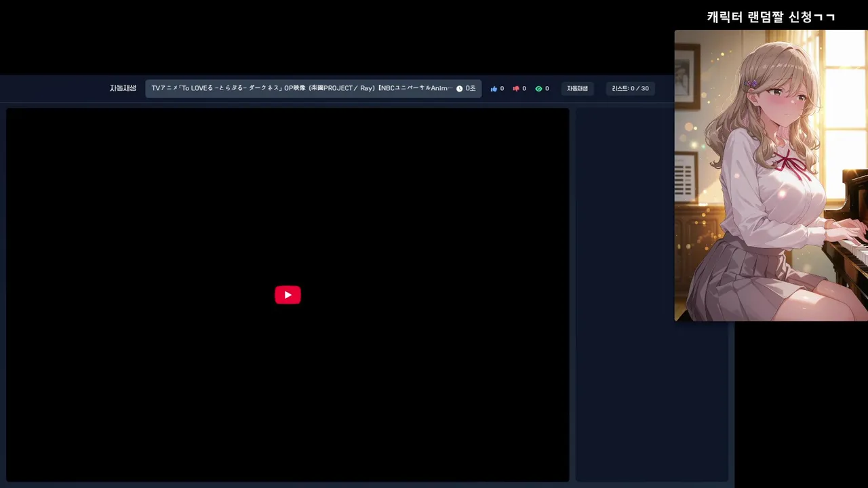The width and height of the screenshot is (868, 488).
Task: Click the 캐릭터 랜덤짤 신청ㄱㄱ heading
Action: [771, 17]
